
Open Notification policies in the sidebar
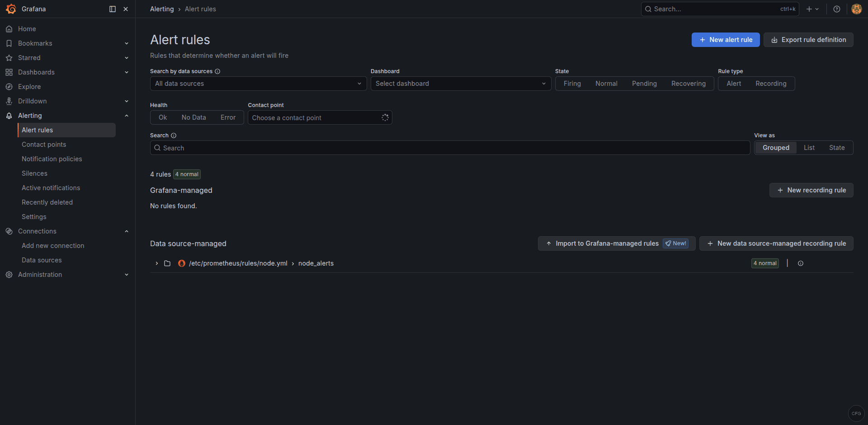click(x=52, y=159)
